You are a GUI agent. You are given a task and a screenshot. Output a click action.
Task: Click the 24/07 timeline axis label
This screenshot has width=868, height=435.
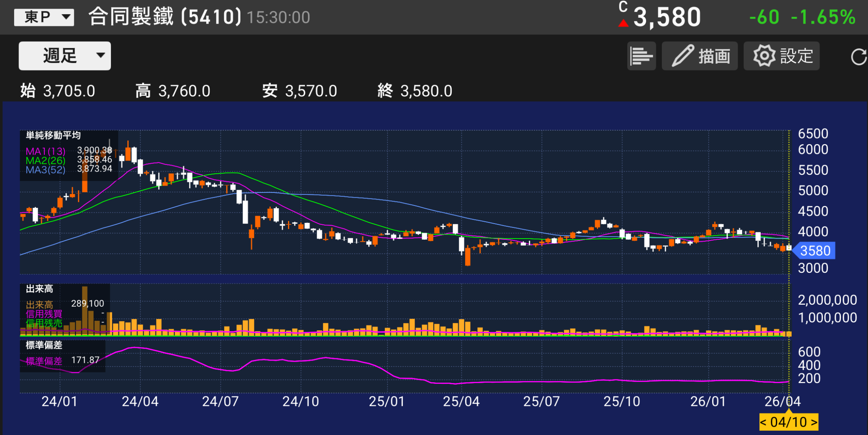click(x=220, y=402)
